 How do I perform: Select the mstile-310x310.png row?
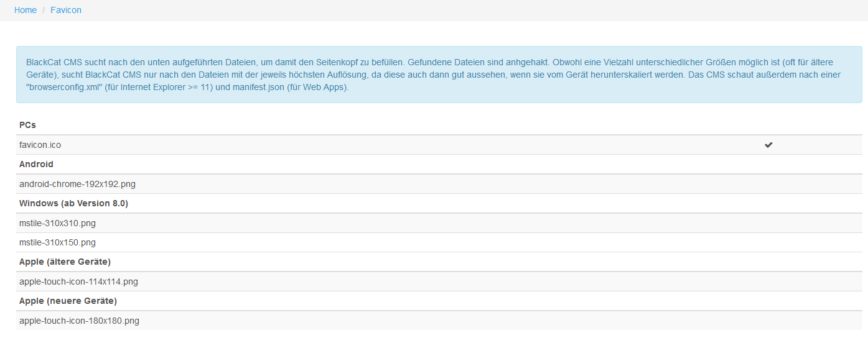coord(58,223)
